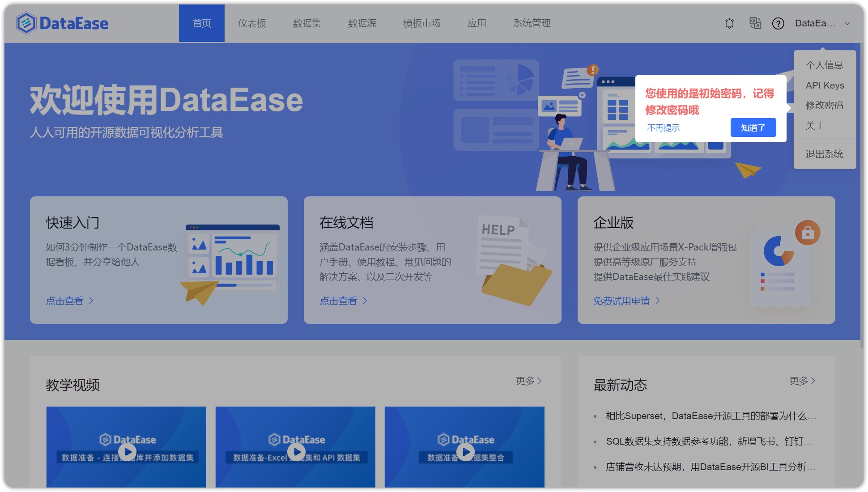Click the language switch icon

[755, 23]
